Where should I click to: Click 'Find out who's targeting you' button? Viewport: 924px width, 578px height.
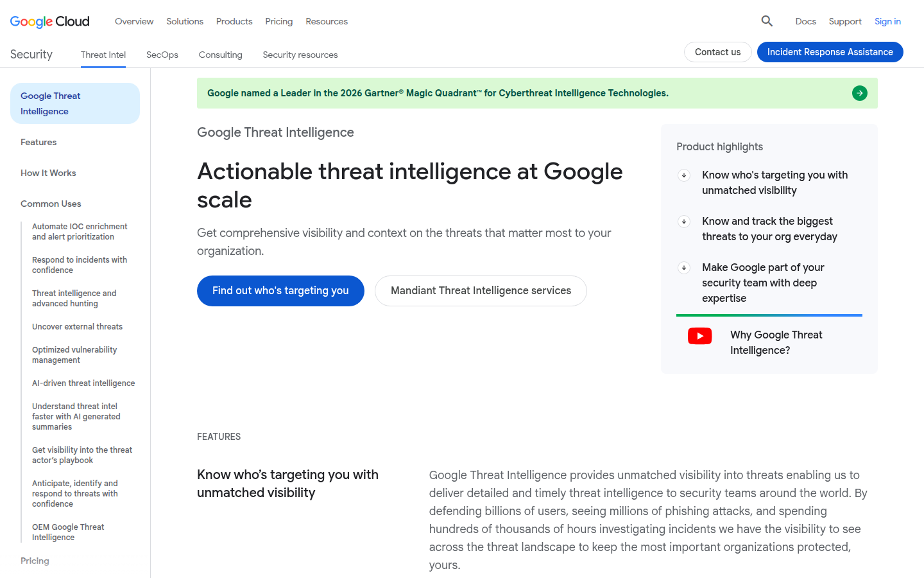click(x=280, y=291)
